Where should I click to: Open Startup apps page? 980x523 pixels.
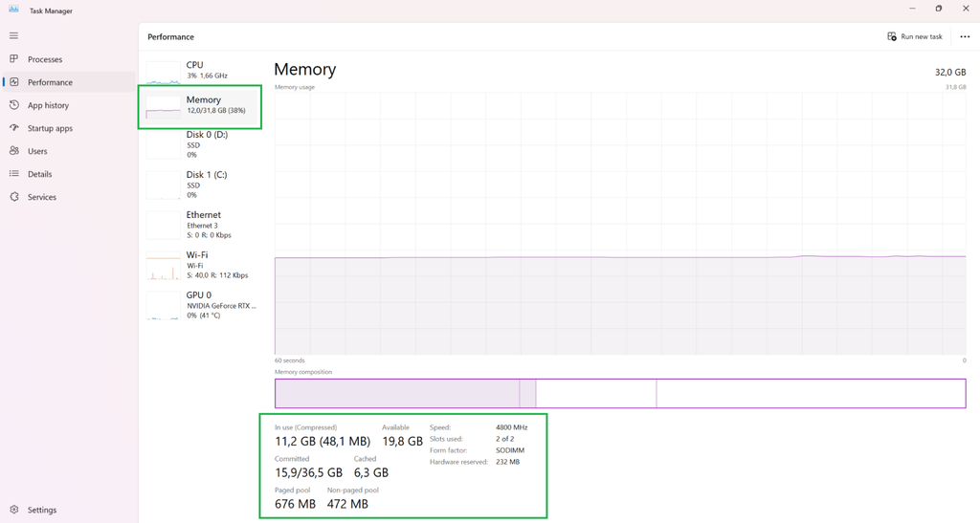click(x=50, y=128)
